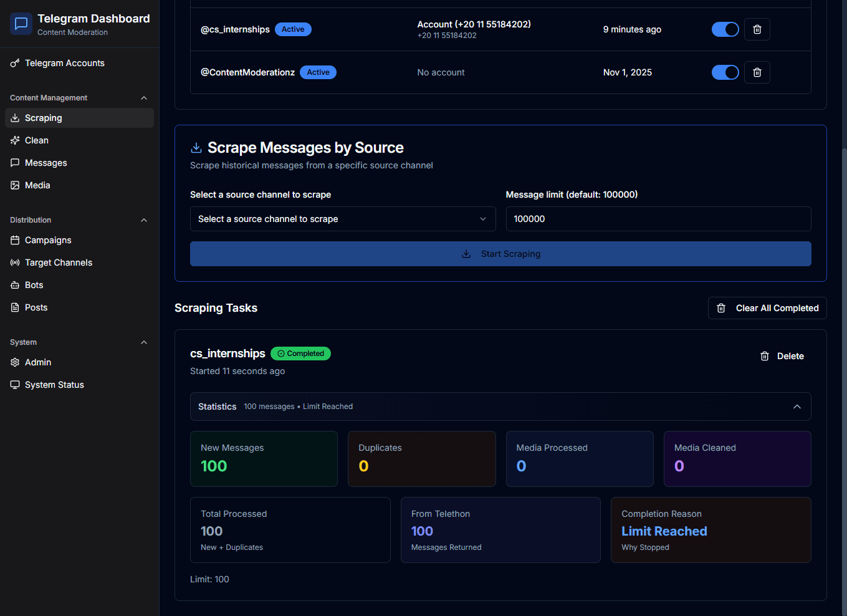Click the download icon inside Start Scraping button

pos(466,254)
